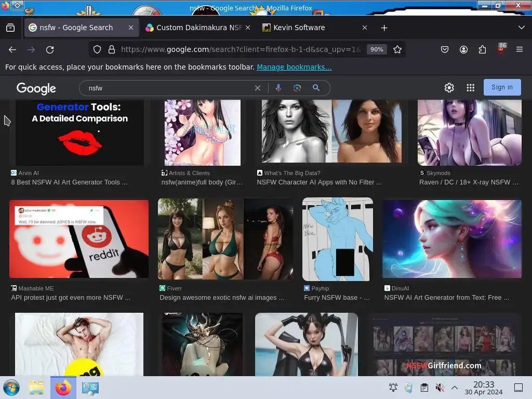
Task: Click the Firefox back arrow button
Action: (x=12, y=50)
